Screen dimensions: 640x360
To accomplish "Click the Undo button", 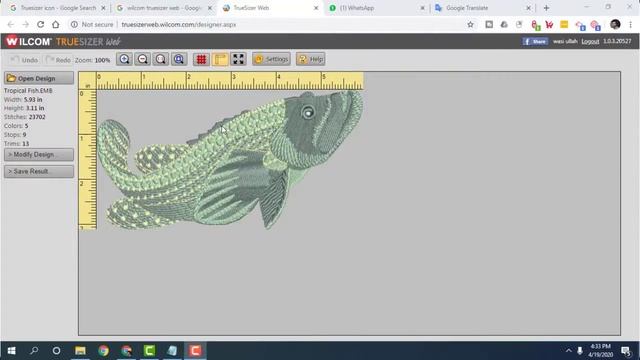I will (24, 60).
